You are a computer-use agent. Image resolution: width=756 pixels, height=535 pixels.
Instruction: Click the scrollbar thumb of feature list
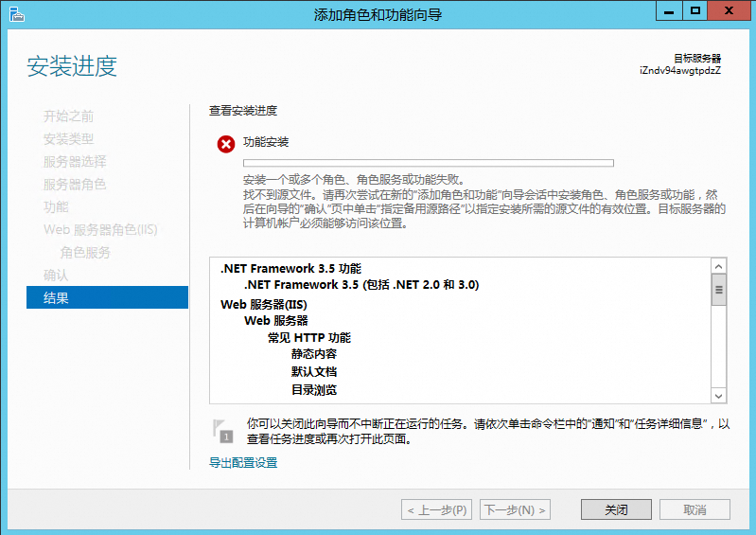(x=718, y=290)
